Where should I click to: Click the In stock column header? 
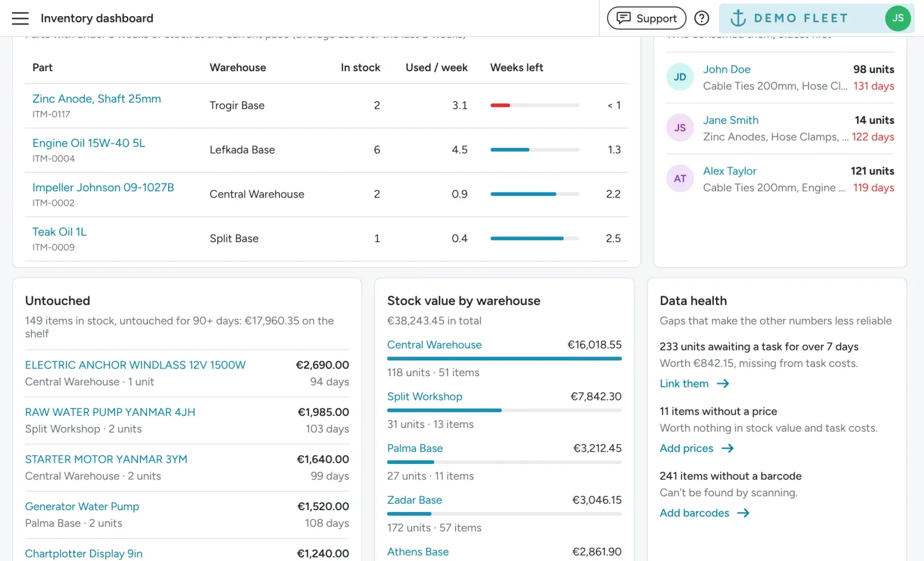360,68
